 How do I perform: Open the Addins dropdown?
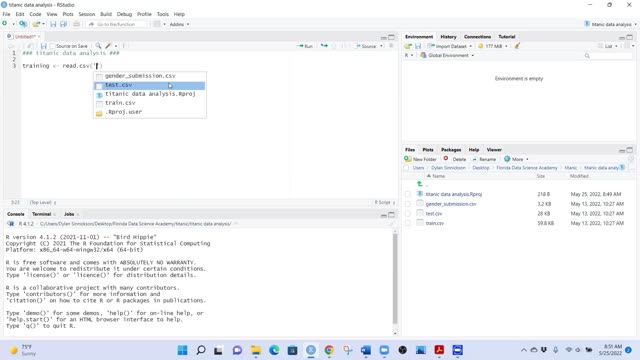pyautogui.click(x=179, y=24)
